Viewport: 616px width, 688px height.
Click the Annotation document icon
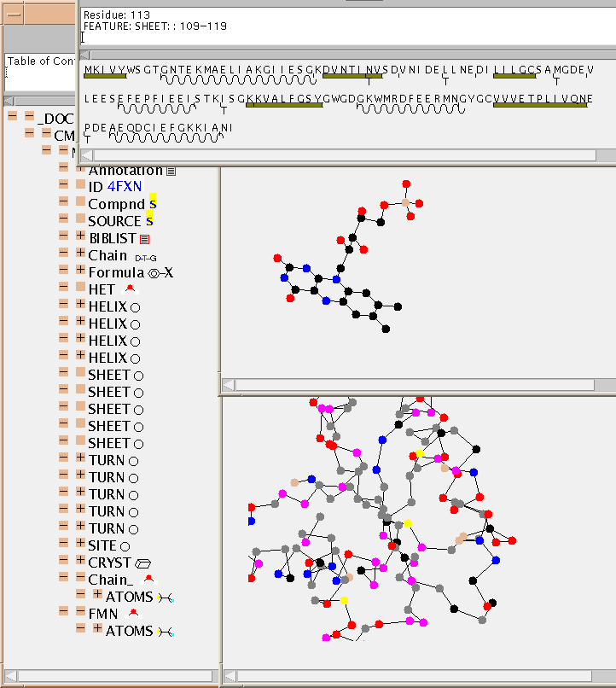171,171
